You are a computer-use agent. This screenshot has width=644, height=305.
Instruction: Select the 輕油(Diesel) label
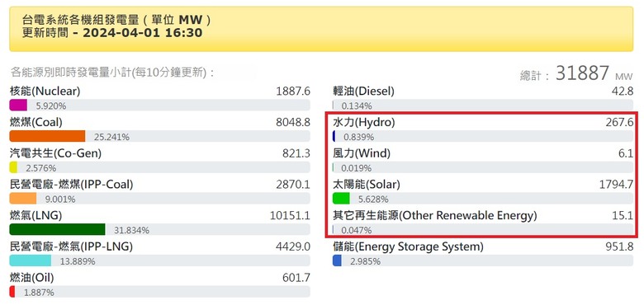tap(363, 91)
